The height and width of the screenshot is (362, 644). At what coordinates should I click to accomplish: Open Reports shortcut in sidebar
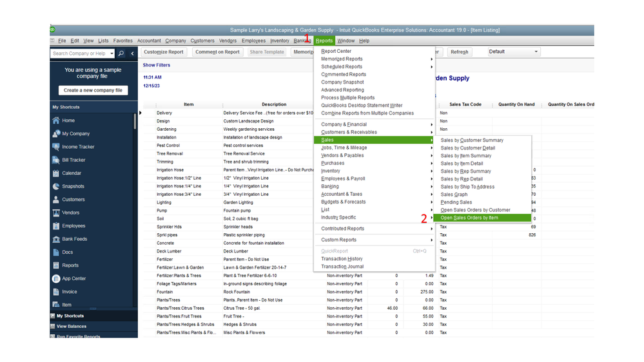point(70,265)
